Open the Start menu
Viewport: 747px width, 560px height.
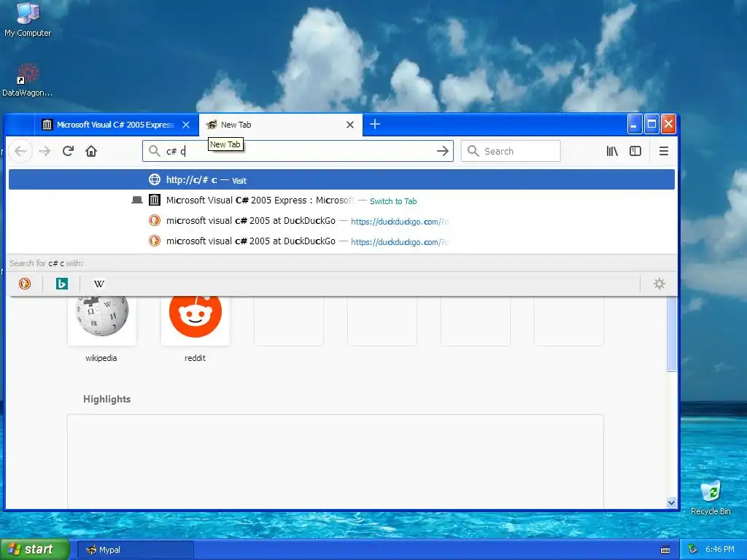35,550
